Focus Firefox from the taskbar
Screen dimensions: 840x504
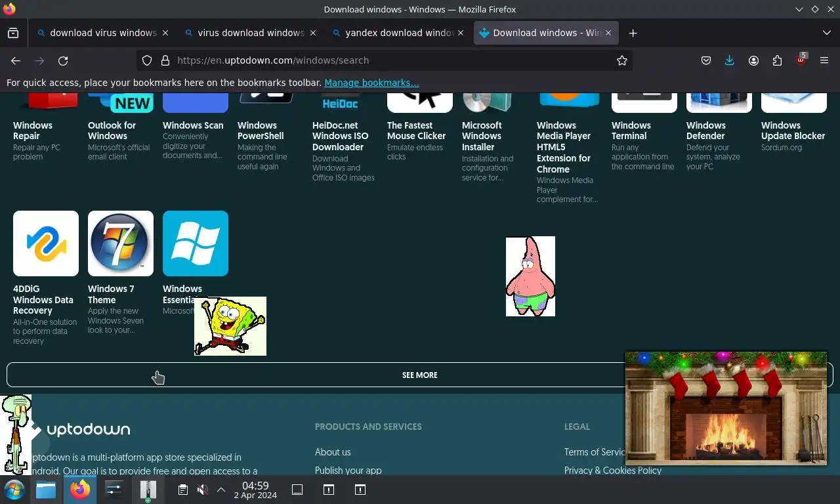coord(80,490)
